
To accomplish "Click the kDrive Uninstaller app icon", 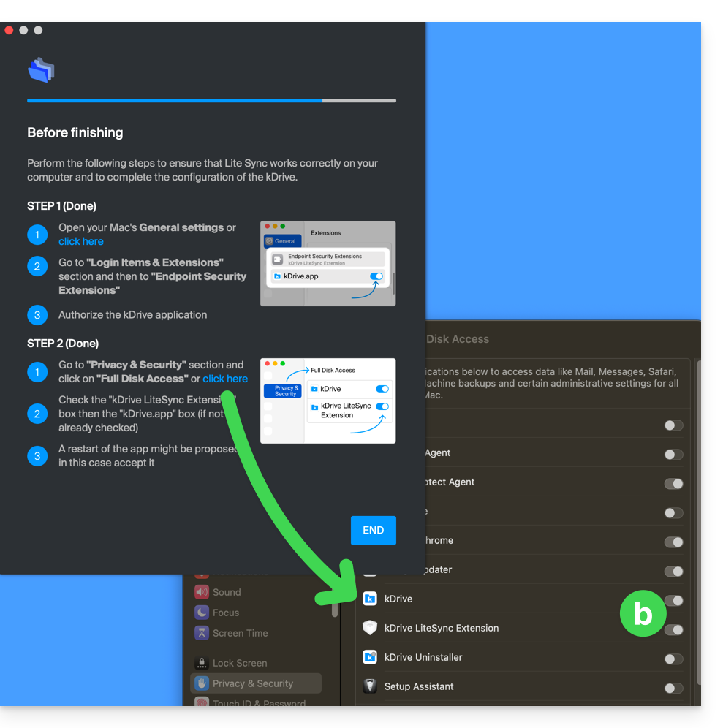I will 370,658.
